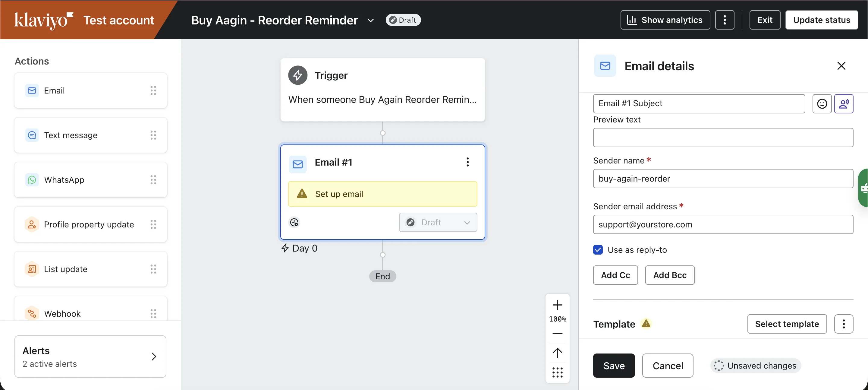Open the Email #1 send settings clock icon
The width and height of the screenshot is (868, 390).
pos(294,223)
